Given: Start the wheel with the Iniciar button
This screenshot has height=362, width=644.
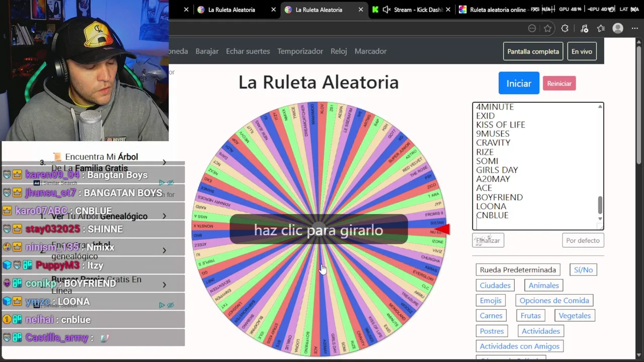Looking at the screenshot, I should [519, 83].
